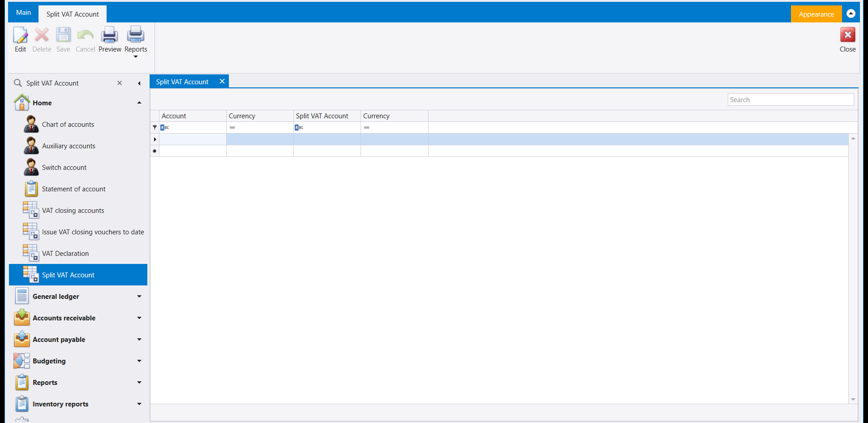This screenshot has height=423, width=868.
Task: Click Split VAT Account column ABC filter icon
Action: 299,128
